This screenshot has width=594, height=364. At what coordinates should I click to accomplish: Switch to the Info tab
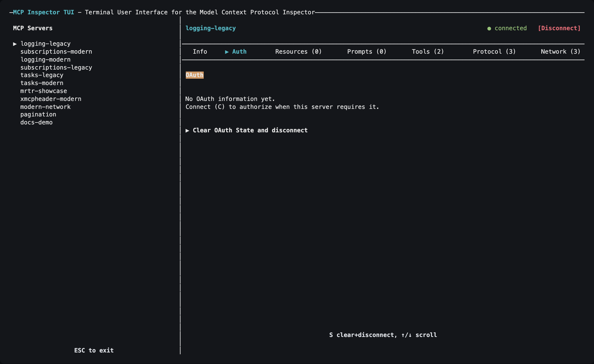(x=200, y=51)
